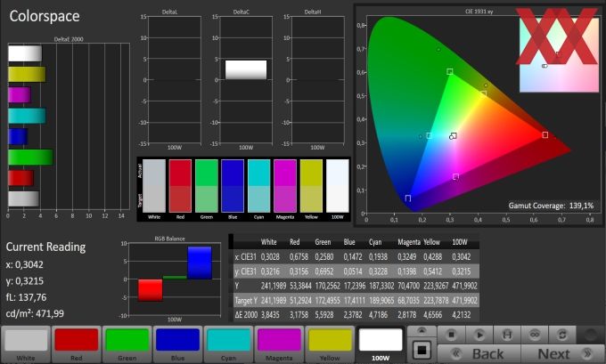Screen dimensions: 606x364
Task: Select the Yellow swatch in the bottom strip
Action: coord(330,344)
